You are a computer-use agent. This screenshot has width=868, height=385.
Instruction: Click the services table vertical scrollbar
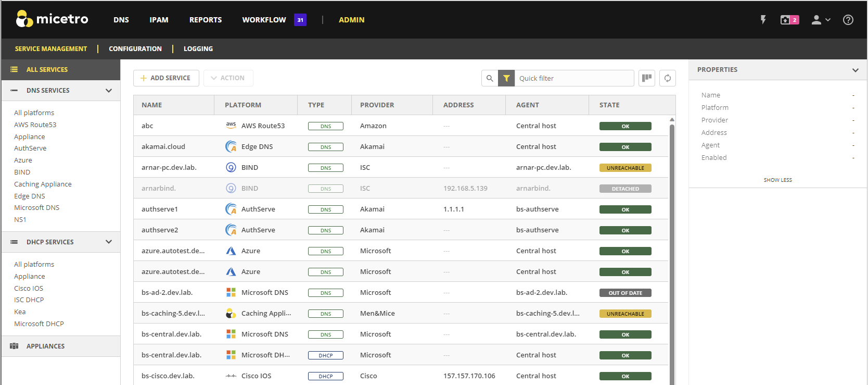[672, 250]
